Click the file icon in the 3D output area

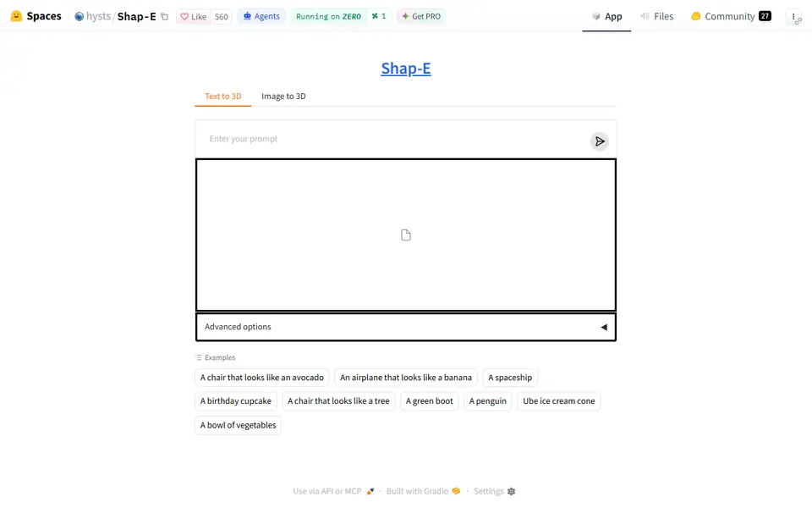pyautogui.click(x=406, y=235)
